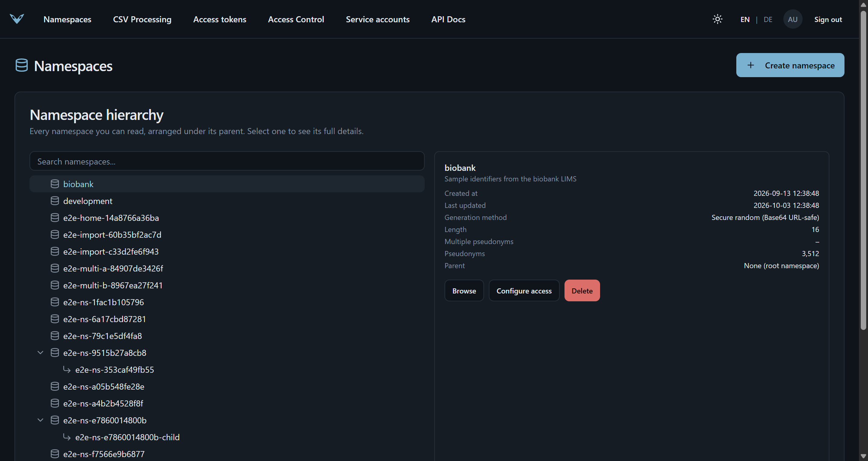
Task: Click the database icon for e2e-ns-a4b2b4528f8f
Action: [55, 403]
